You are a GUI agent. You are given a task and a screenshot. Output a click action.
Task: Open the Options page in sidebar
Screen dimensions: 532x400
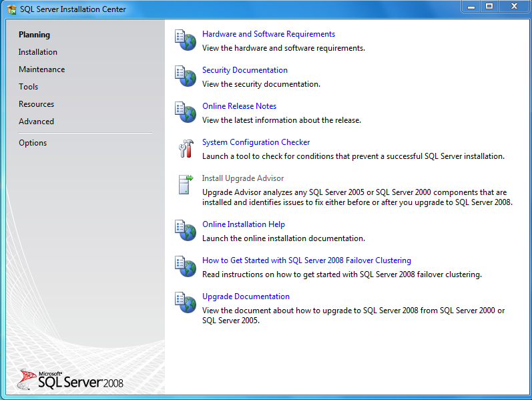(33, 143)
